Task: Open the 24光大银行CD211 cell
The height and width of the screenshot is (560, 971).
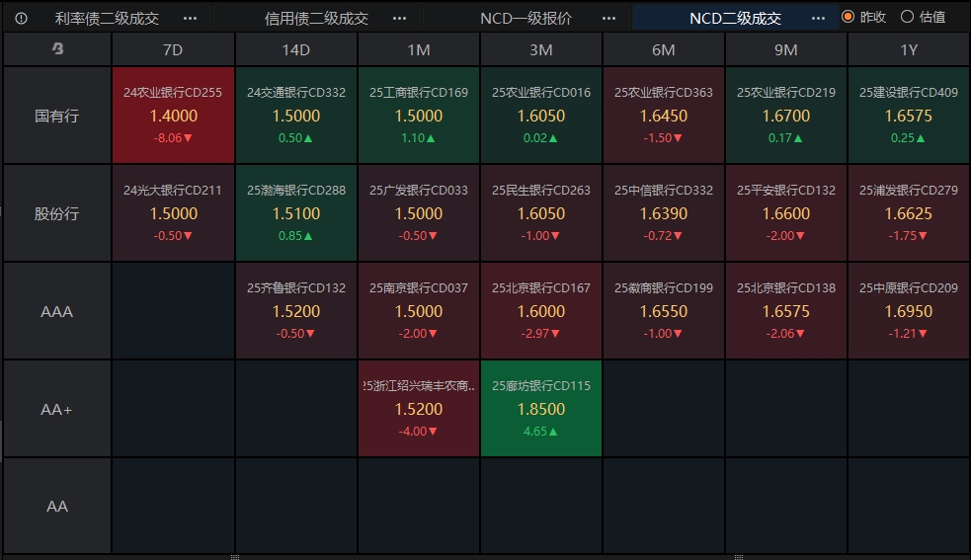Action: [173, 213]
